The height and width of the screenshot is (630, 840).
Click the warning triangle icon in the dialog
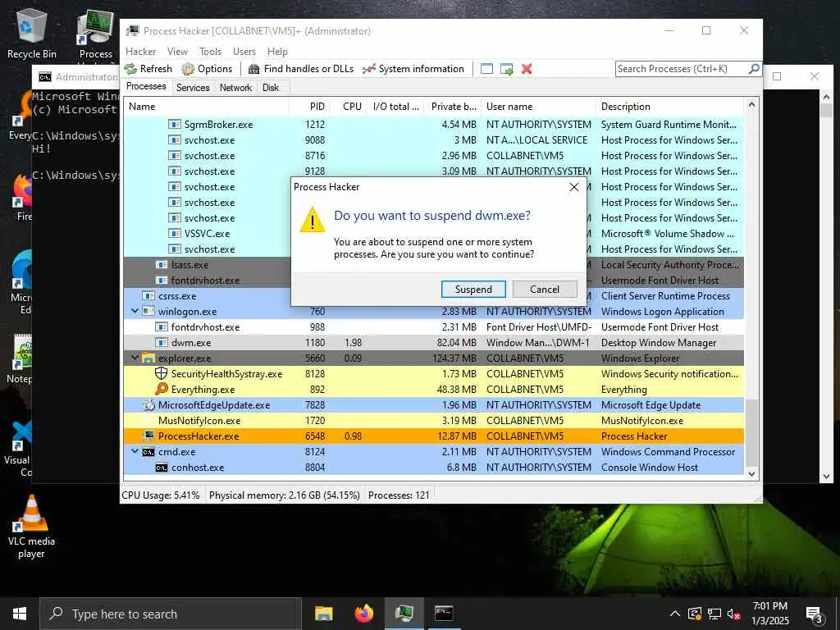pos(312,220)
